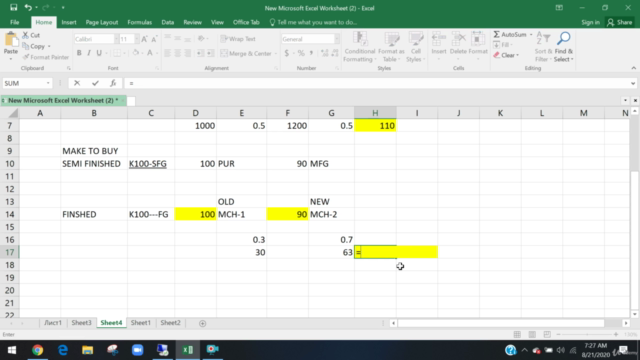Click AutoSum
Image resolution: width=640 pixels, height=360 pixels.
click(509, 35)
